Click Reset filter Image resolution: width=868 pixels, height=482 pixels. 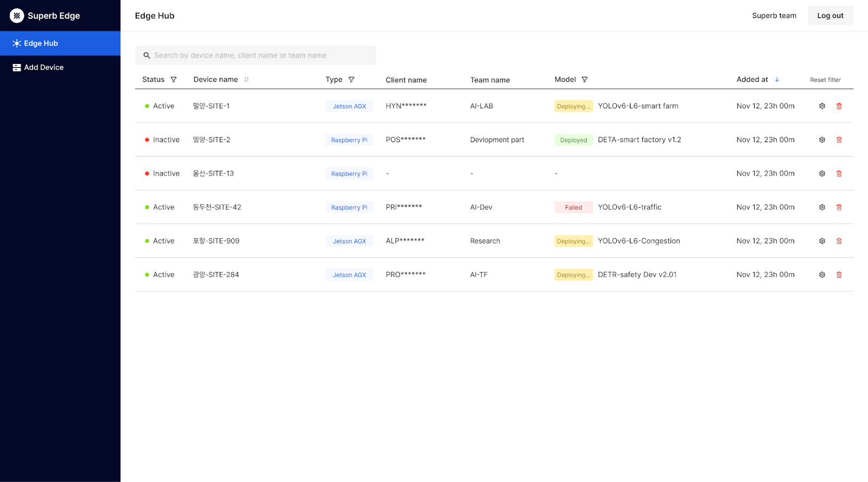coord(825,80)
